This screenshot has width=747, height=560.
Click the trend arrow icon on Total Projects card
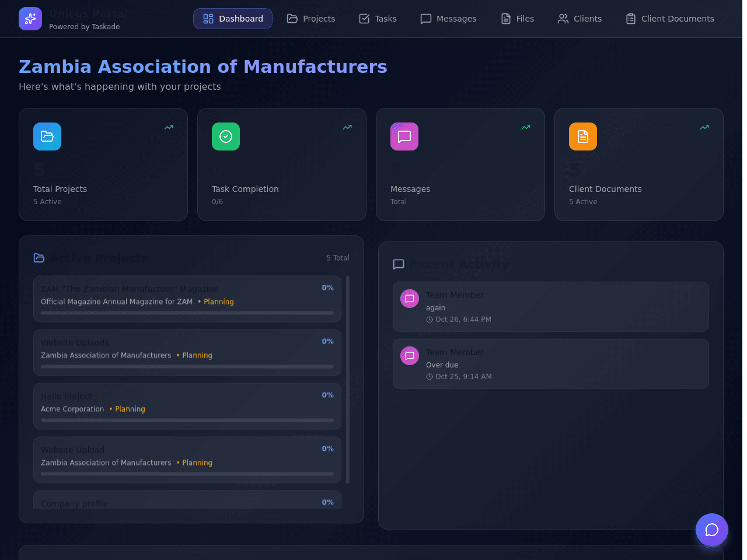(x=169, y=127)
